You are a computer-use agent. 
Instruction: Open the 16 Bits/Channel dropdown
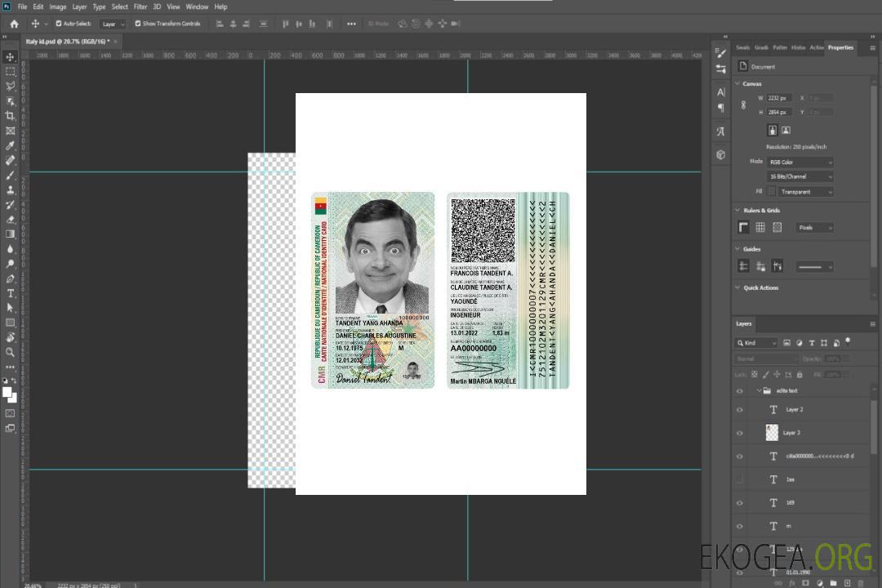point(800,176)
